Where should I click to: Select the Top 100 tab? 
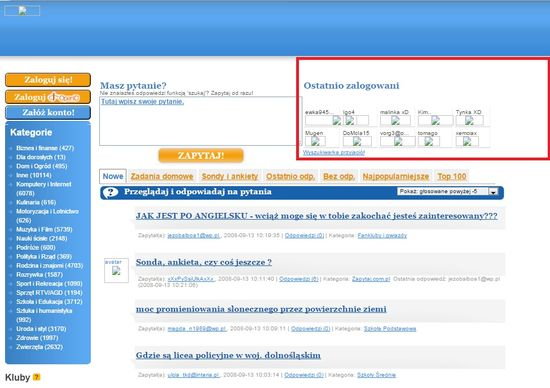coord(452,176)
